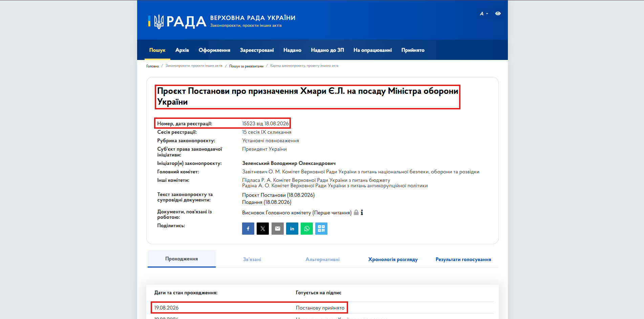Open Надано до ЗП section

(327, 50)
